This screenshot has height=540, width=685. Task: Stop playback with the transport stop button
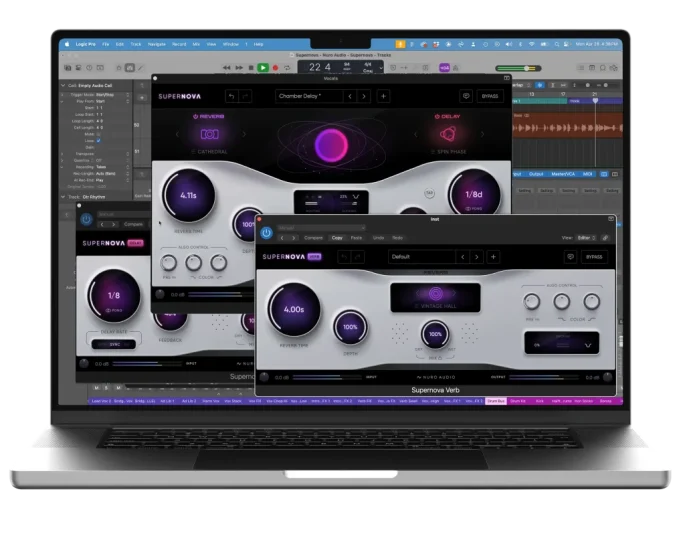(x=251, y=68)
